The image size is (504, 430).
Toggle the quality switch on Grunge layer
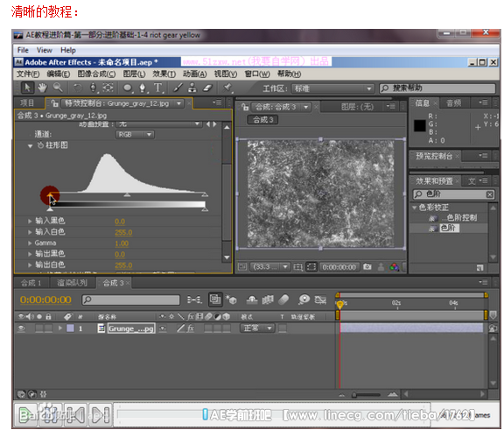(180, 328)
